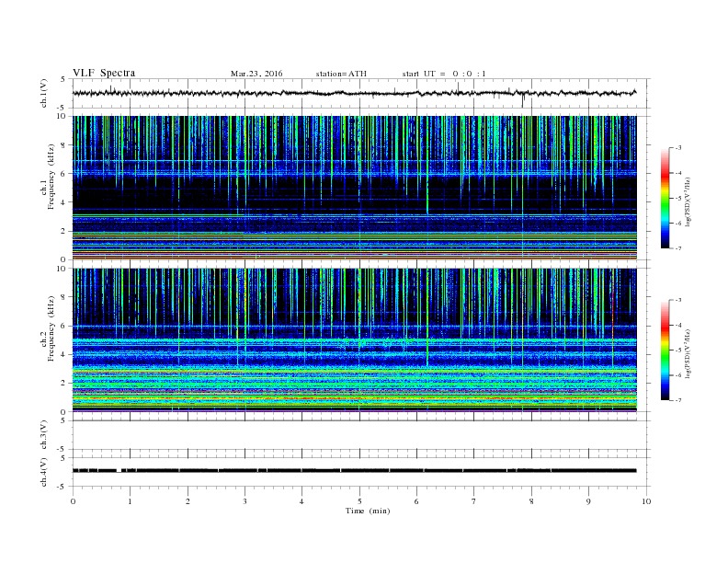Click the empty ch.3 voltage panel
The height and width of the screenshot is (563, 728).
click(359, 435)
